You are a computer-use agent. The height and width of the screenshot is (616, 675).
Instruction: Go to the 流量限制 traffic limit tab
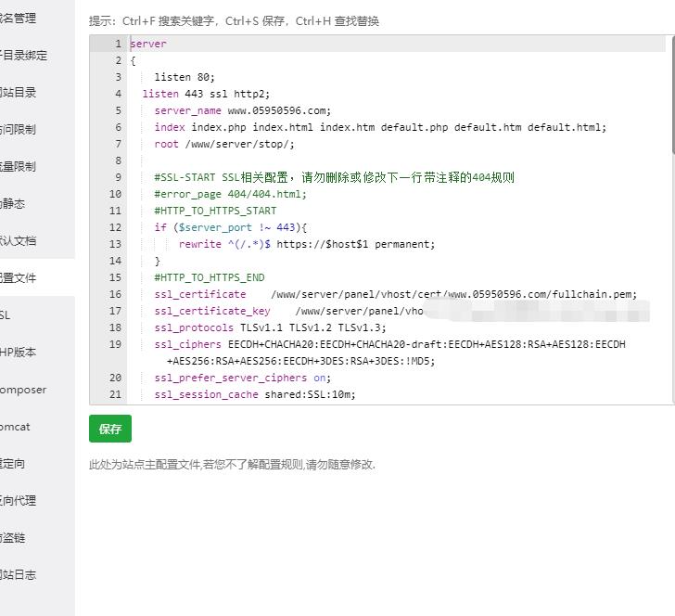(x=37, y=166)
